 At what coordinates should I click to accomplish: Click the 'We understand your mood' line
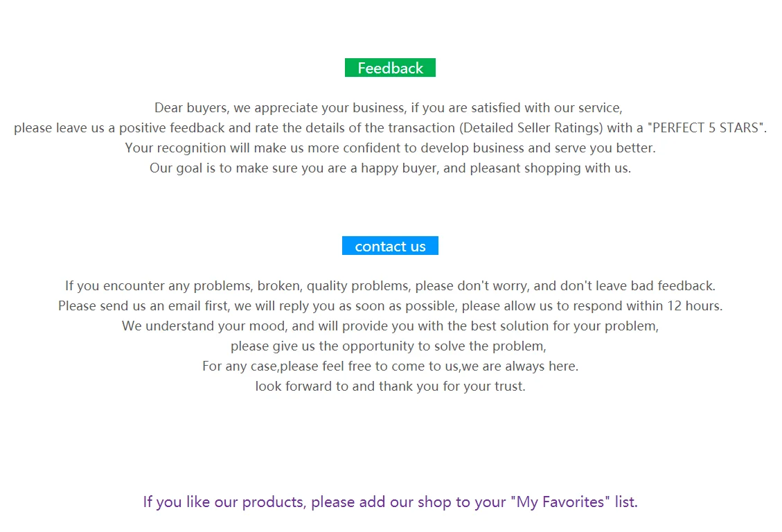[390, 326]
